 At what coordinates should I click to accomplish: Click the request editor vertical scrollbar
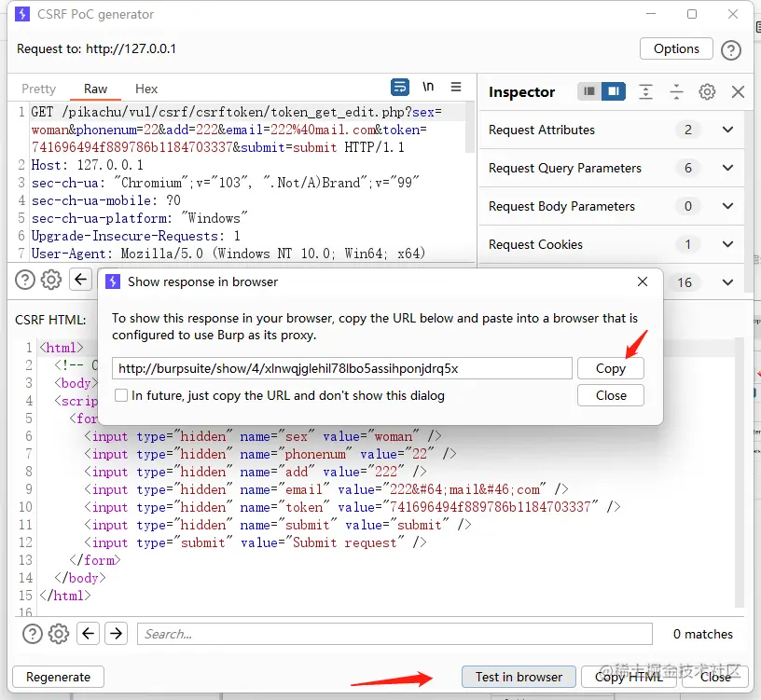pyautogui.click(x=469, y=128)
